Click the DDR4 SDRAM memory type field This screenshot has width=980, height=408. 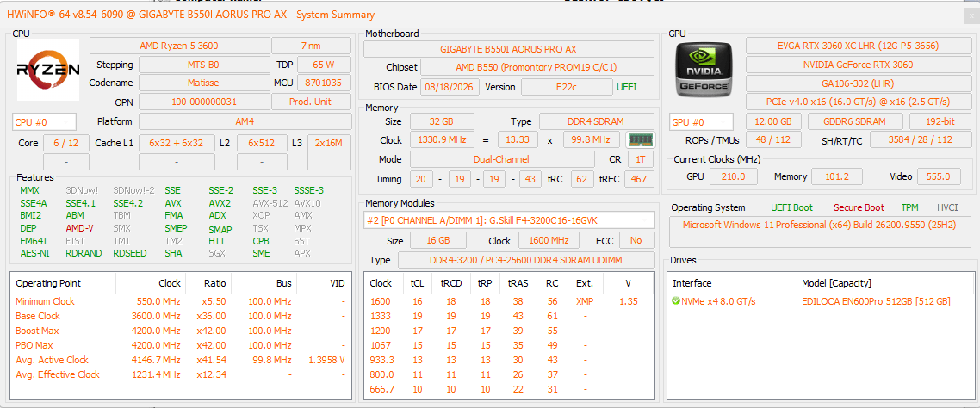tap(597, 121)
